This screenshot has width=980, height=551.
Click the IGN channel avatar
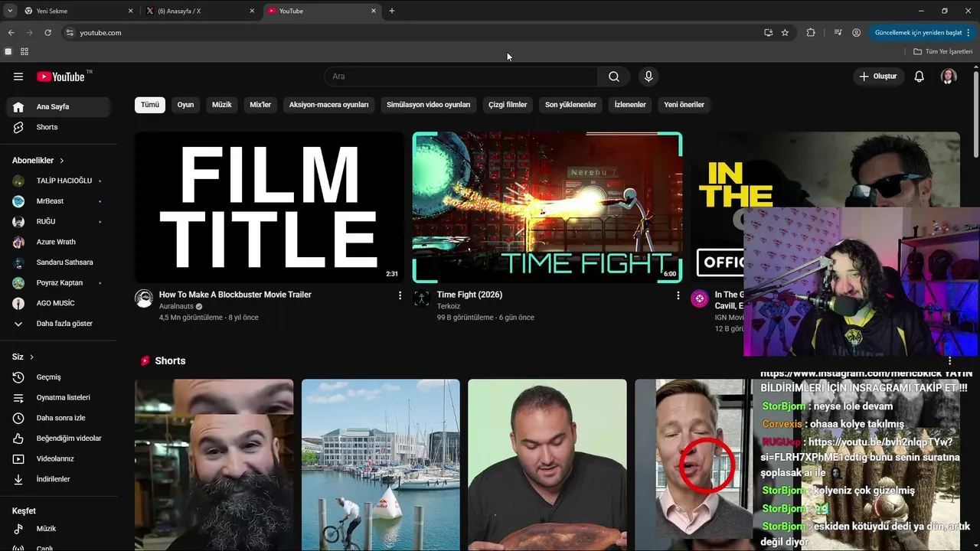click(700, 298)
